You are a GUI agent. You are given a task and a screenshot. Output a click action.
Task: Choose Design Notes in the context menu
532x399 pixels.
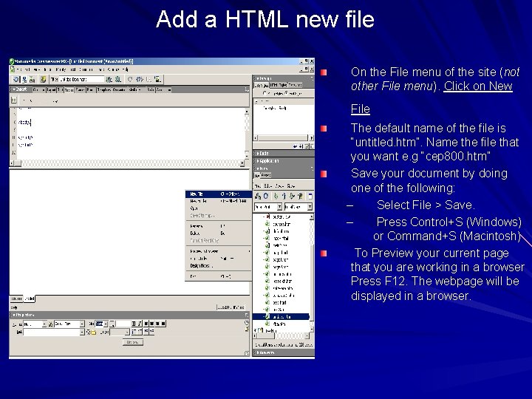[218, 266]
